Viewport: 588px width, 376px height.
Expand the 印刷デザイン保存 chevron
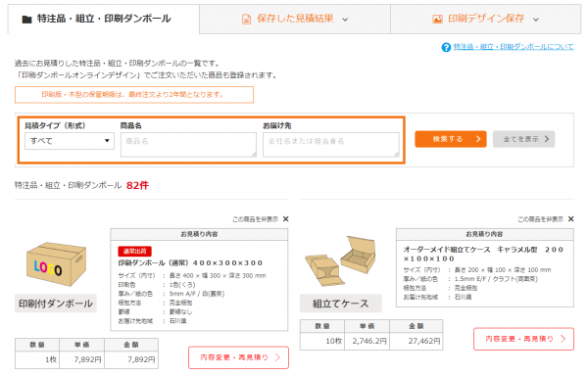[536, 20]
